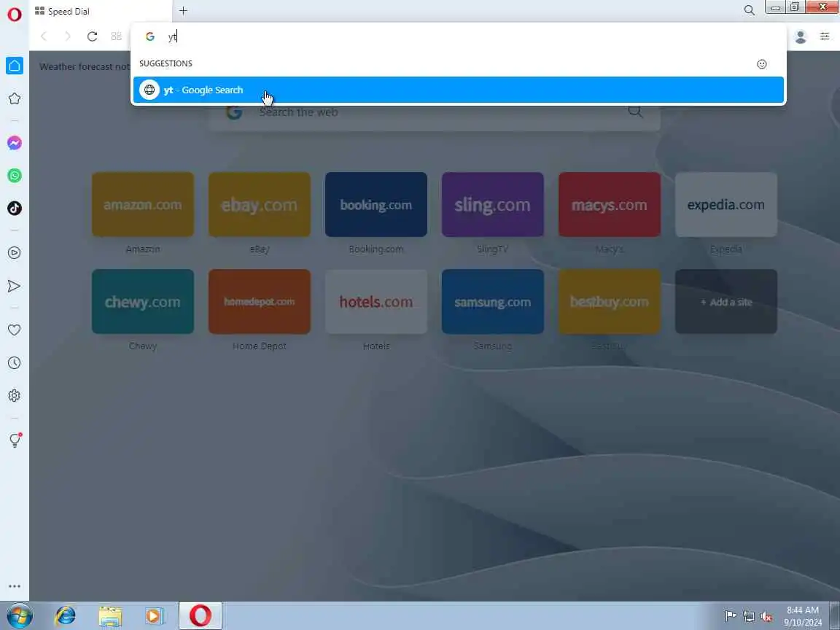Click the magnifier in the web search box
840x630 pixels.
pyautogui.click(x=635, y=111)
